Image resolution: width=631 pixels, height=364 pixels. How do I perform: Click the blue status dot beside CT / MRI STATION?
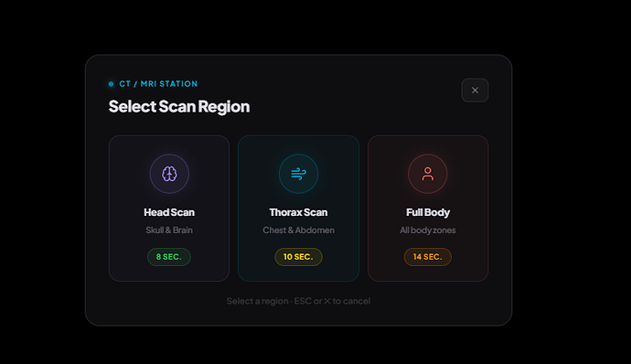[111, 84]
